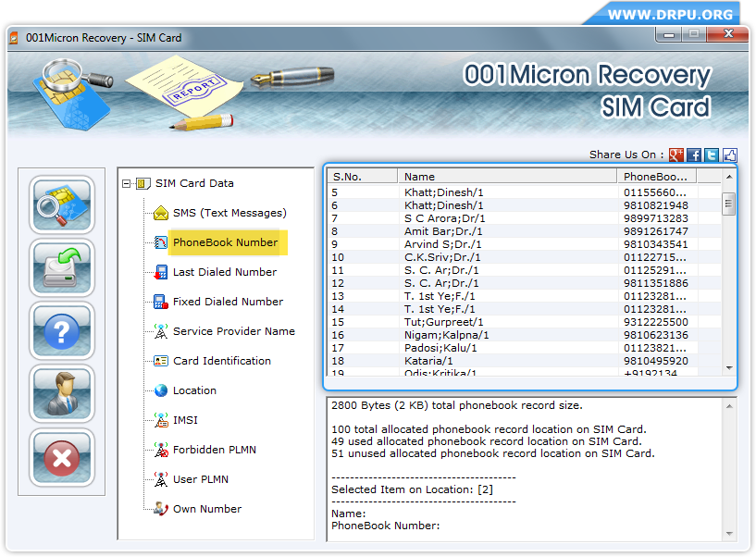Screen dimensions: 756x557
Task: Click the Location globe icon
Action: 161,390
